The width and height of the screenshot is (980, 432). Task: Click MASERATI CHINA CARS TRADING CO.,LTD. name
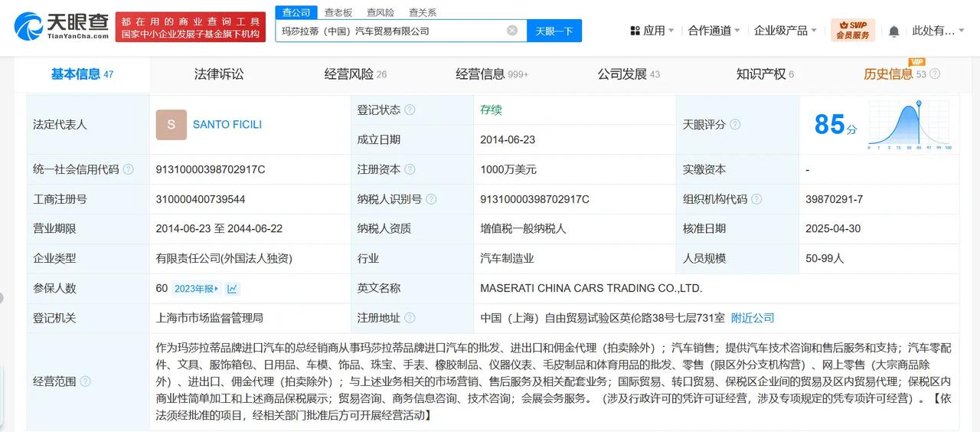(x=591, y=289)
